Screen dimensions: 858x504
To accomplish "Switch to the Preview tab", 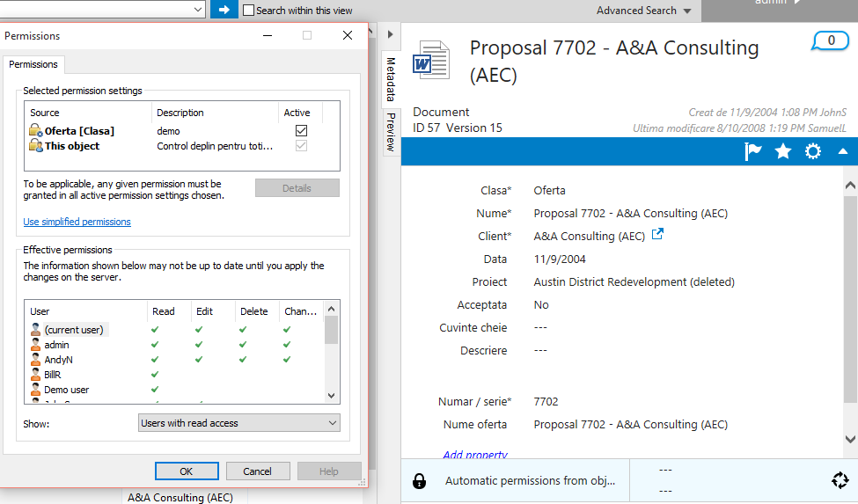I will coord(391,132).
